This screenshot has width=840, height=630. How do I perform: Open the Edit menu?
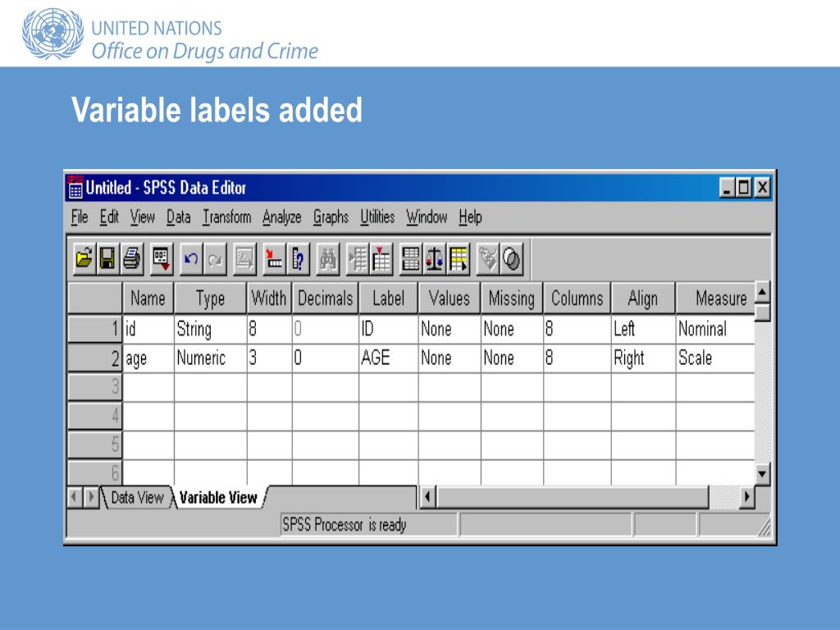coord(109,217)
